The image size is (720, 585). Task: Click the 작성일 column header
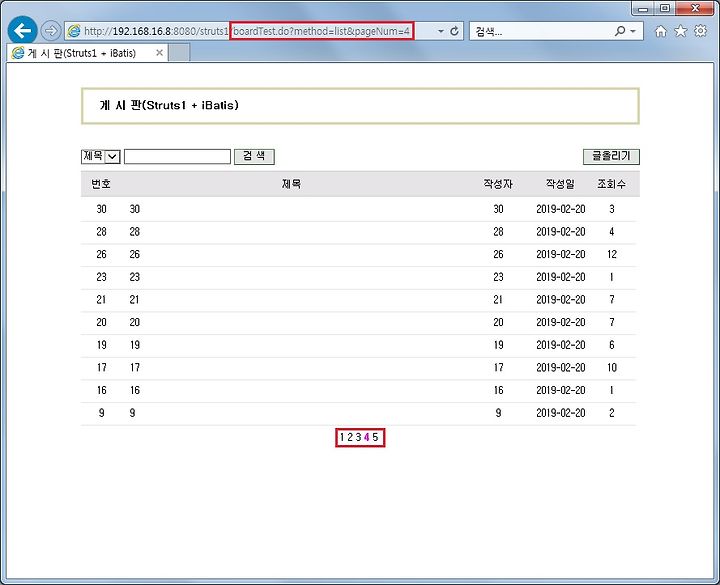click(560, 184)
